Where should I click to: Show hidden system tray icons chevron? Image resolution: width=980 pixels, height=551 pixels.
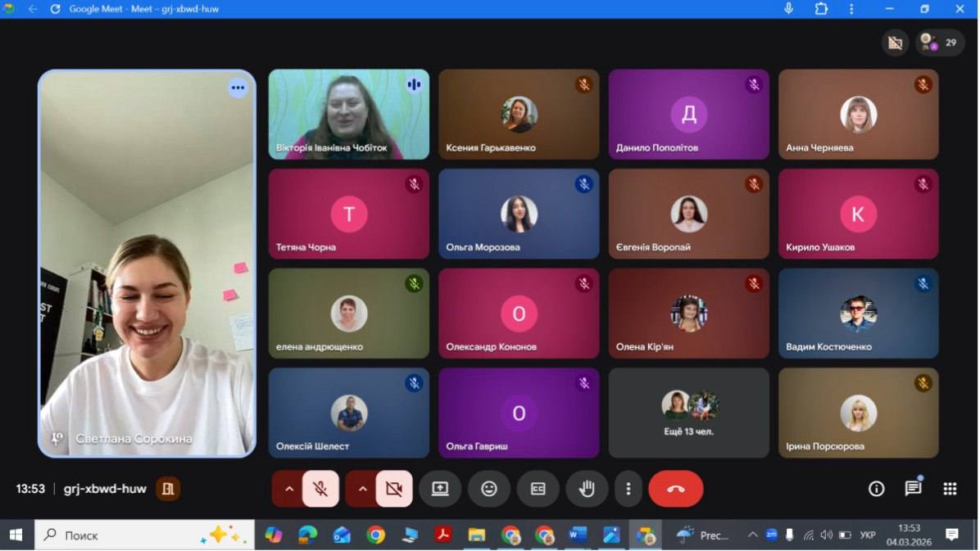752,535
